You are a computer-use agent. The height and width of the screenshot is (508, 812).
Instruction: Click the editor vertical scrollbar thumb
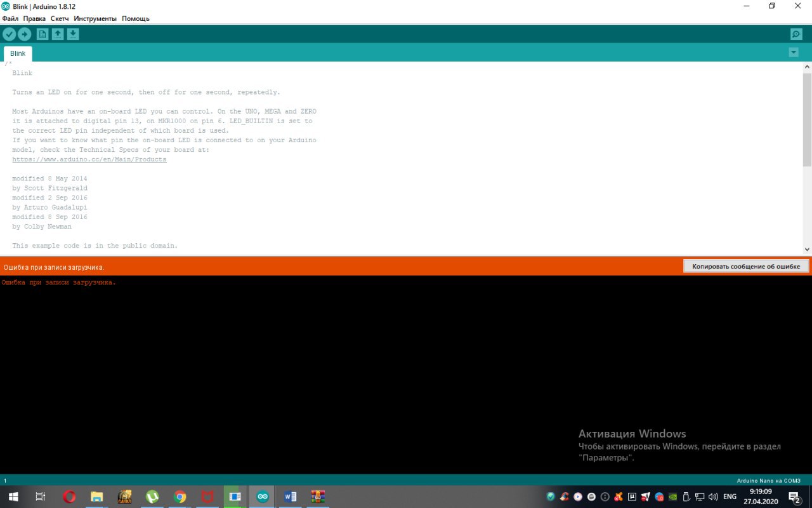pos(807,119)
